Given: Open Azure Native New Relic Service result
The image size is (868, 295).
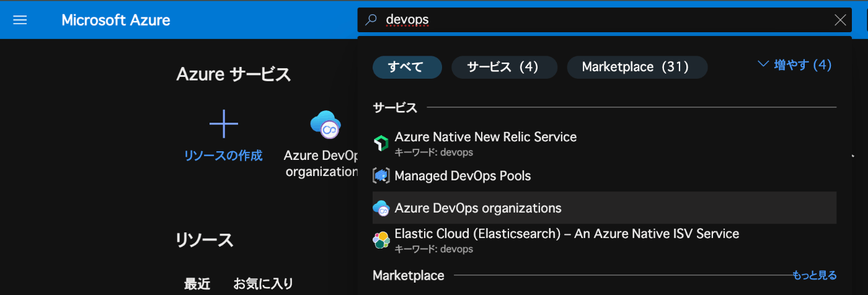Looking at the screenshot, I should pos(604,143).
